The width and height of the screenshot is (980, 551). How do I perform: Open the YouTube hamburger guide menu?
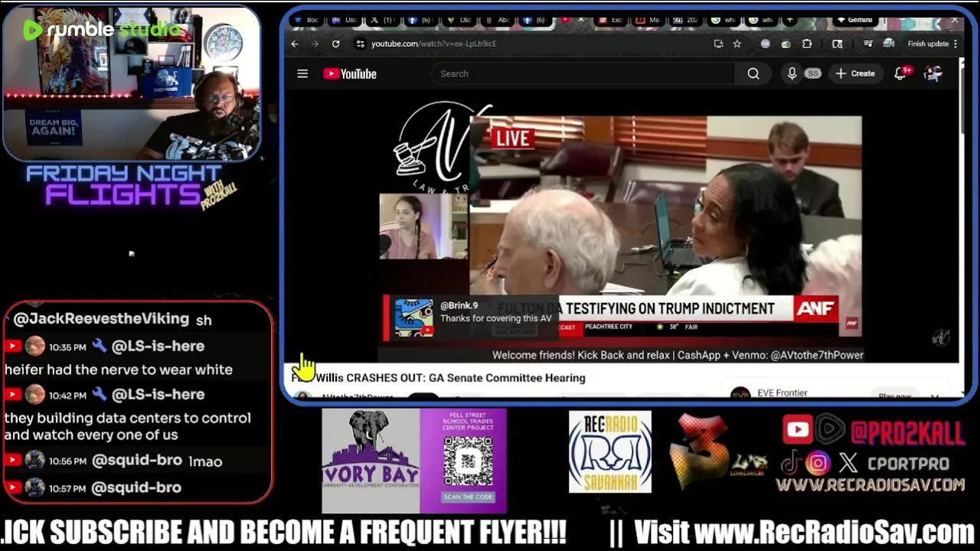(302, 73)
